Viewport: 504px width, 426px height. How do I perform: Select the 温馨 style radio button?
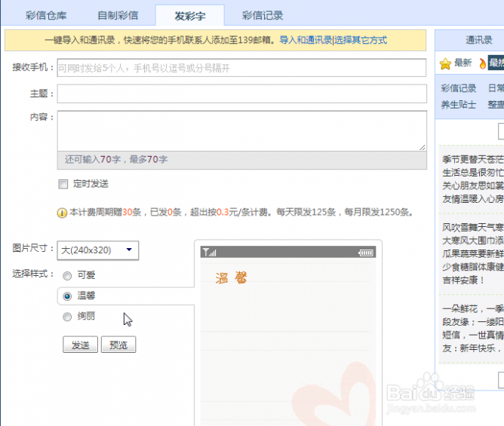tap(67, 296)
